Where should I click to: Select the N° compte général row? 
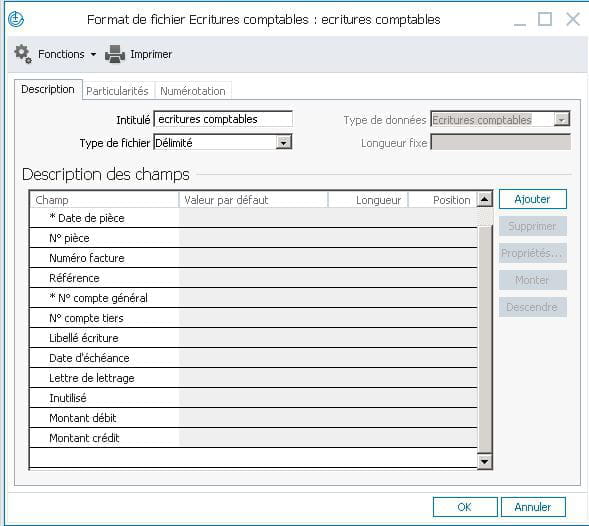coord(253,298)
